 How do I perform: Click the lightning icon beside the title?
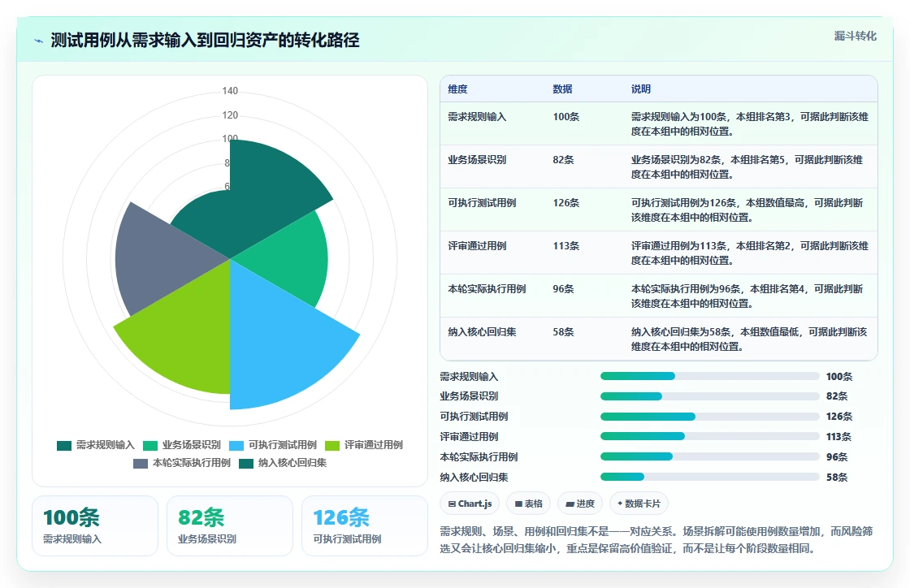(39, 41)
